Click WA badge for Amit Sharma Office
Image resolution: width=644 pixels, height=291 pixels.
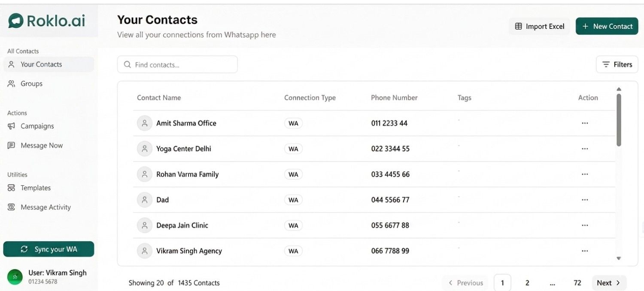(293, 123)
